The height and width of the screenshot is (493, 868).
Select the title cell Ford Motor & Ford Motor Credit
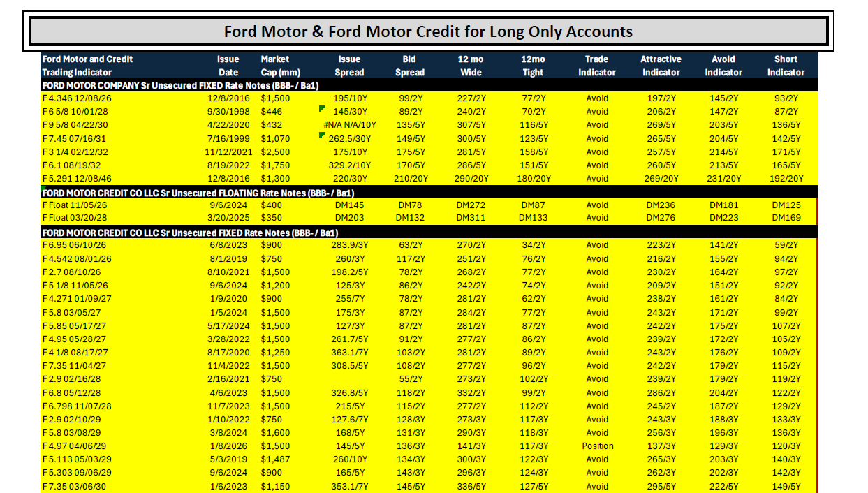428,31
